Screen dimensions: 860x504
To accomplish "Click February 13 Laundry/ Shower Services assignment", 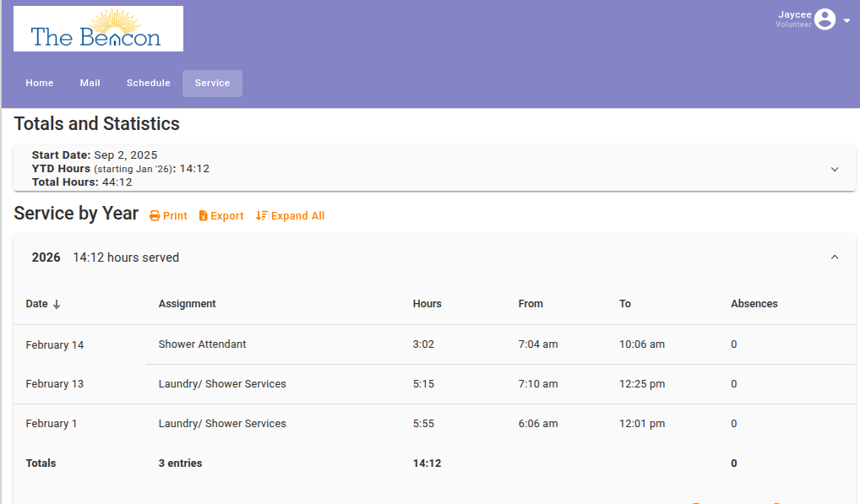I will click(222, 384).
